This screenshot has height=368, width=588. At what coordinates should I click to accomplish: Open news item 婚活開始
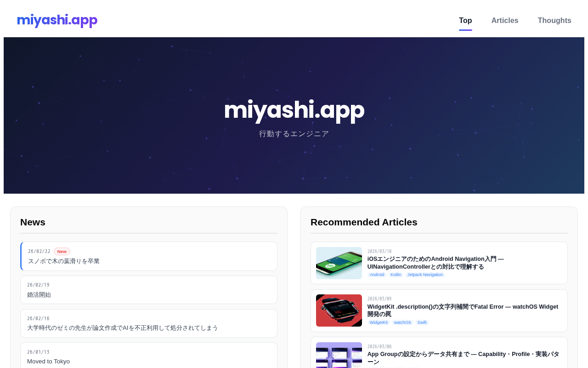[x=149, y=290]
